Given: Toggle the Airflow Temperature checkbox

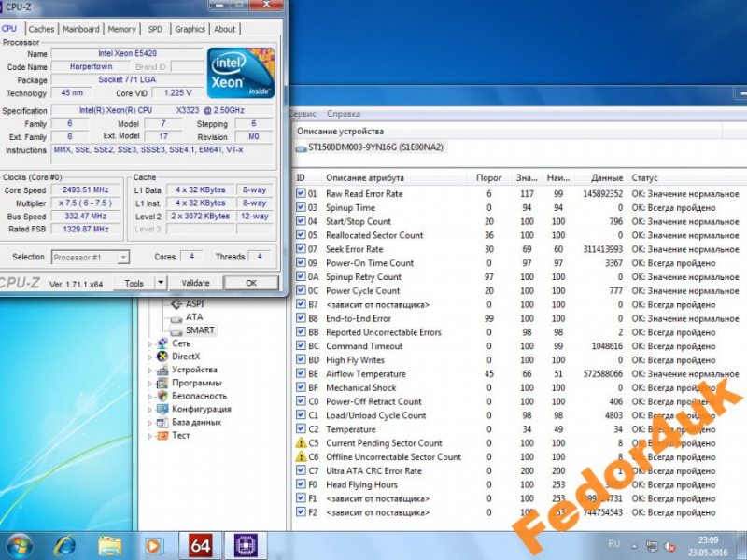Looking at the screenshot, I should coord(301,374).
